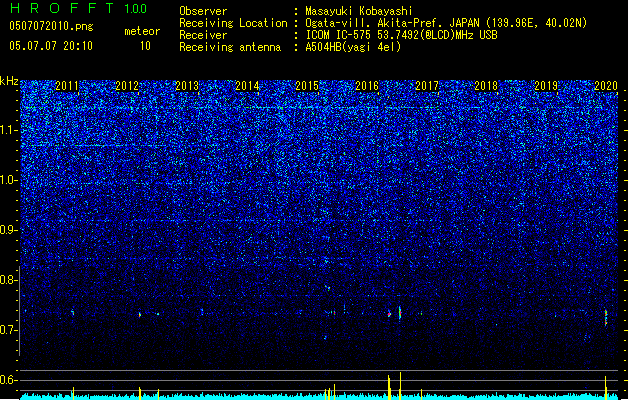Select the filename 0507072010.png
The height and width of the screenshot is (400, 629).
[51, 26]
